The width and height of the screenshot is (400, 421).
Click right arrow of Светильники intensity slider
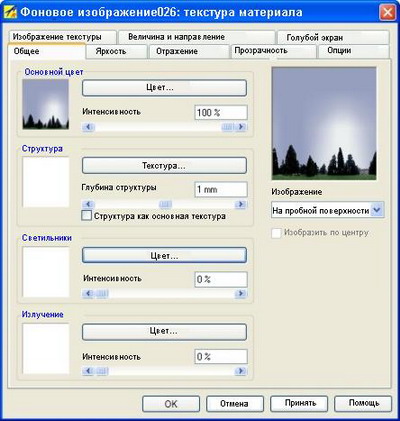(241, 294)
